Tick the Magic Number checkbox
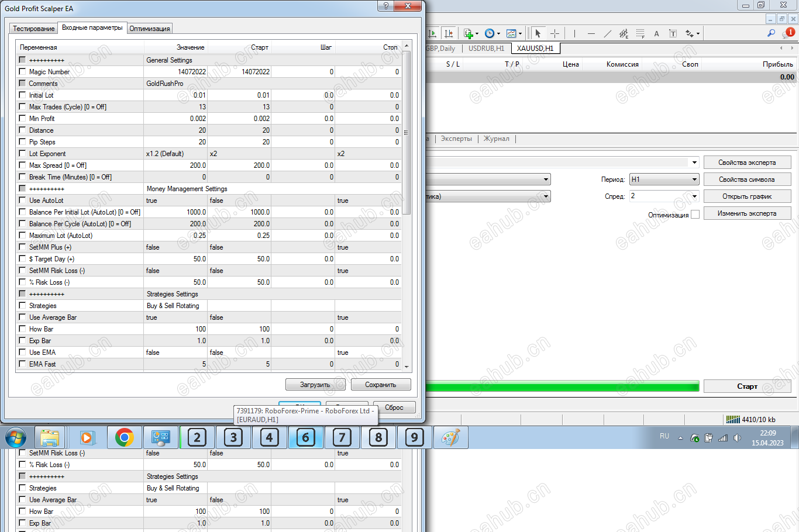This screenshot has height=532, width=799. [22, 71]
